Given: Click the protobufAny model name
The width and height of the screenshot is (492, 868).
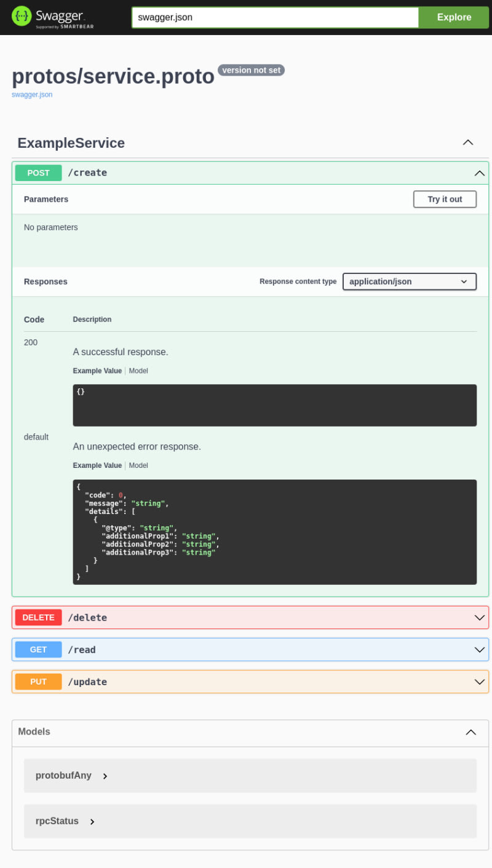Looking at the screenshot, I should [63, 776].
